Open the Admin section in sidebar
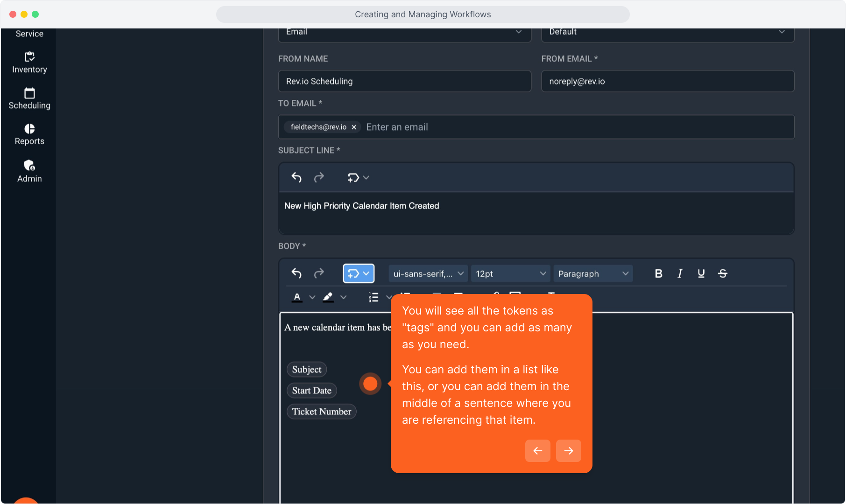Image resolution: width=846 pixels, height=504 pixels. 29,171
